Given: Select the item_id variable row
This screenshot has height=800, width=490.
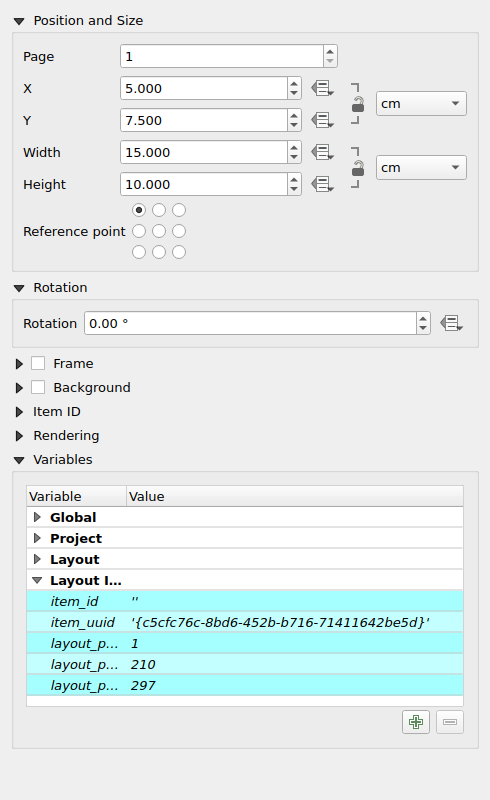Looking at the screenshot, I should tap(245, 602).
